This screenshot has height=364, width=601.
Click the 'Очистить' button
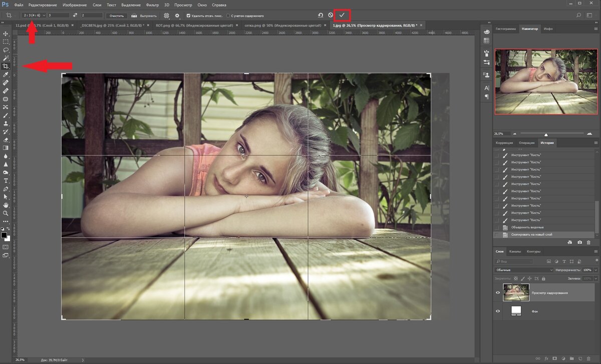(x=116, y=16)
